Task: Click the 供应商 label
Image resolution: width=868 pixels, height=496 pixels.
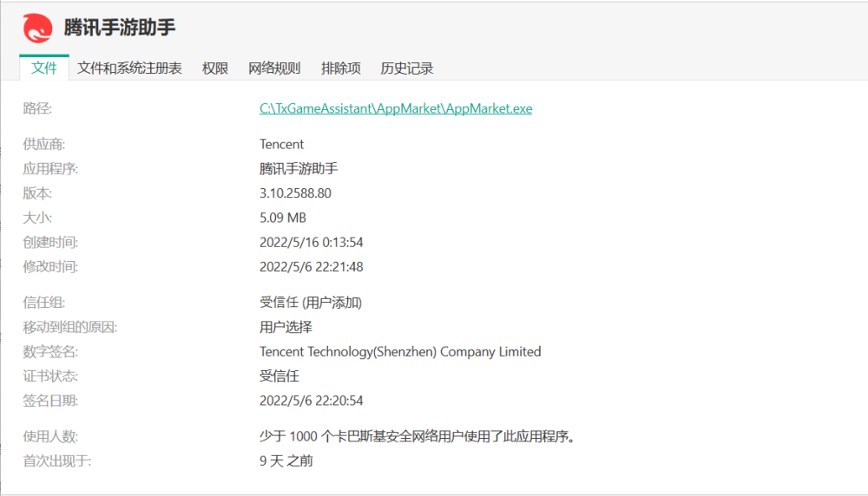Action: point(43,144)
